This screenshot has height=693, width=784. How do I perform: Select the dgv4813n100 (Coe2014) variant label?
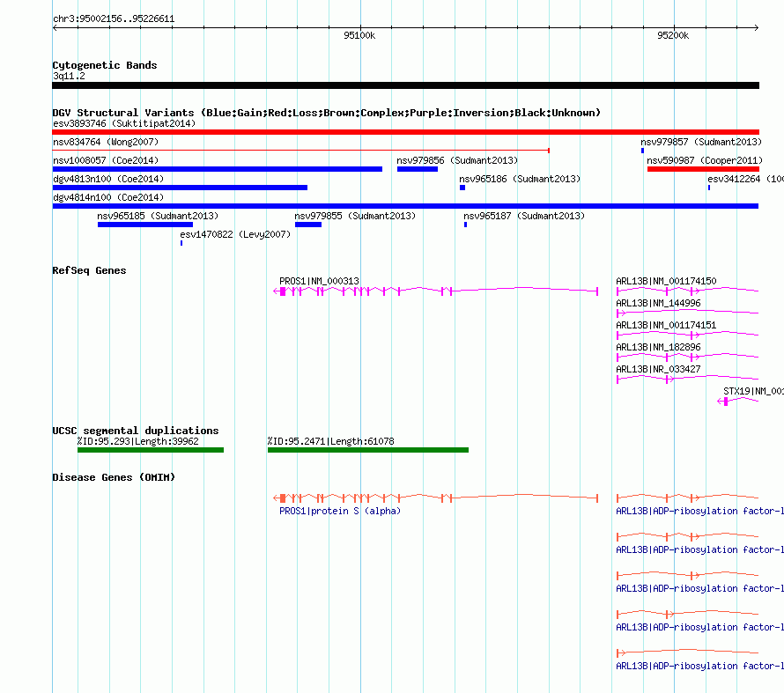[108, 179]
